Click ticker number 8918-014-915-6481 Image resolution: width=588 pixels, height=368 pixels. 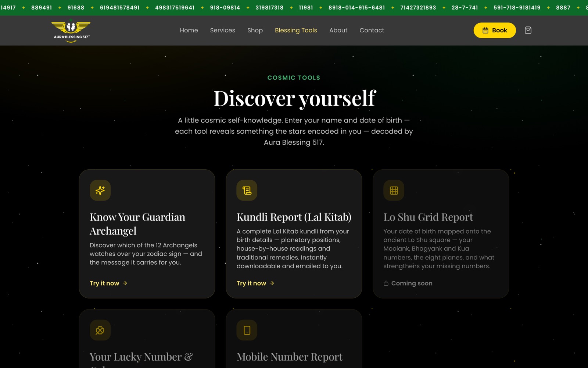pos(356,7)
